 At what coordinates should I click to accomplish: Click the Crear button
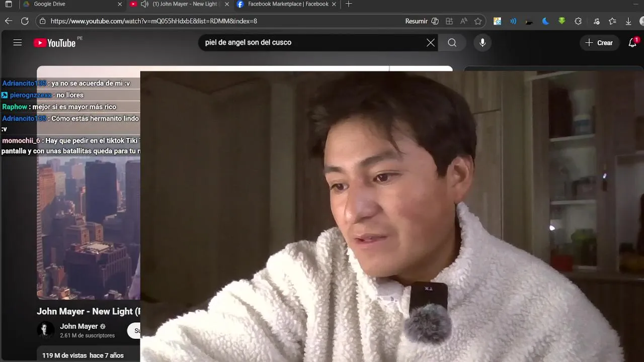(x=599, y=43)
